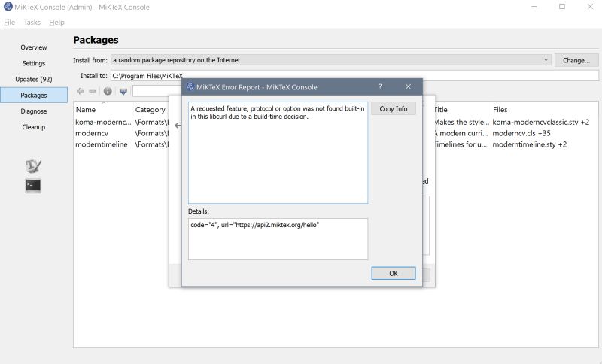Close the MiKTeX Error Report dialog
This screenshot has height=364, width=602.
408,86
